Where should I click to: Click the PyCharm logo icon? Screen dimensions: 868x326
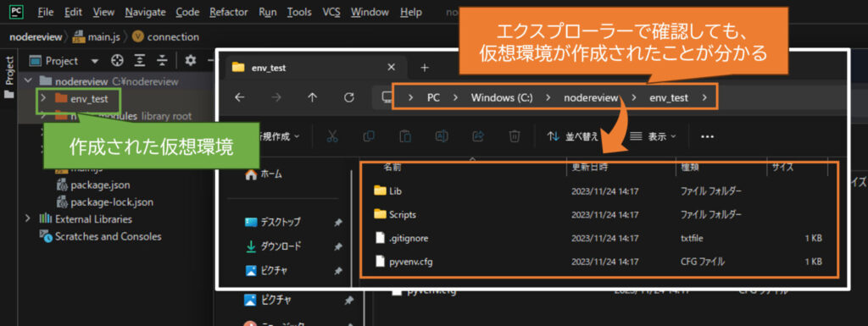click(x=17, y=12)
